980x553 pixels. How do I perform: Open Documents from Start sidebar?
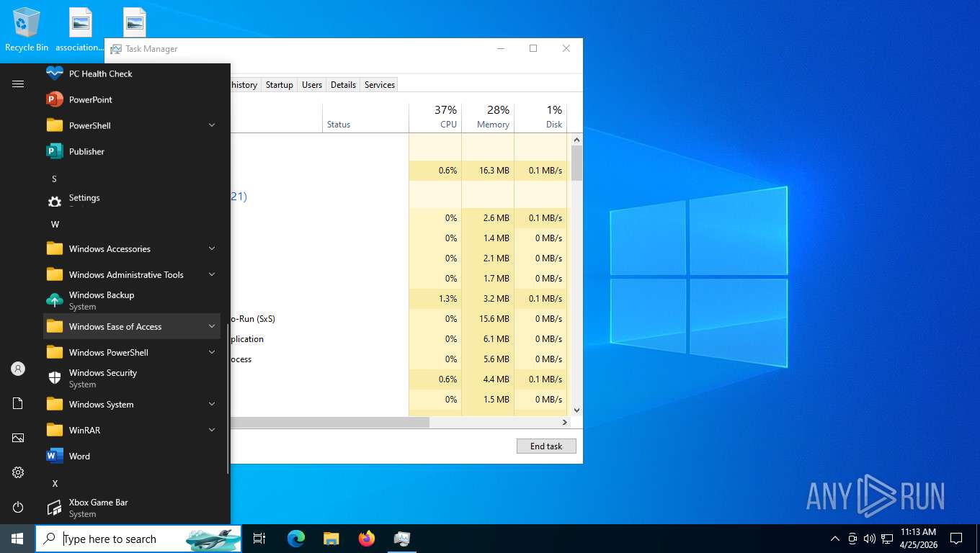tap(18, 403)
